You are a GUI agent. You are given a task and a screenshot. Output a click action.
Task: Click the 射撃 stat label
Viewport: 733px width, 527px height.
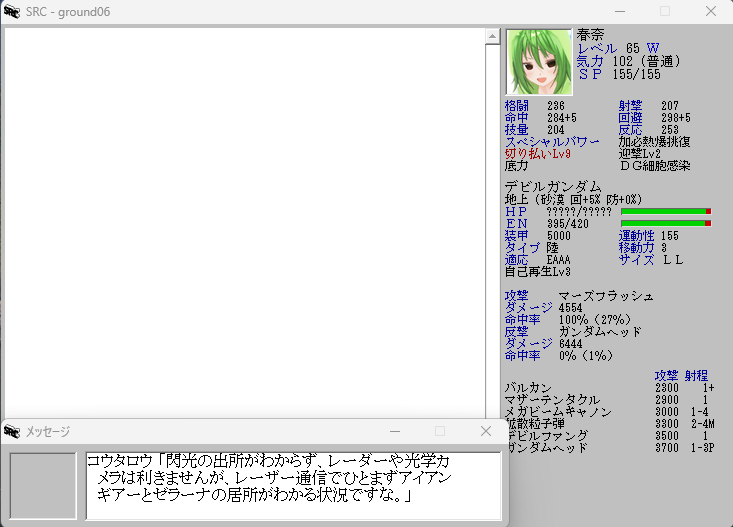(x=631, y=106)
